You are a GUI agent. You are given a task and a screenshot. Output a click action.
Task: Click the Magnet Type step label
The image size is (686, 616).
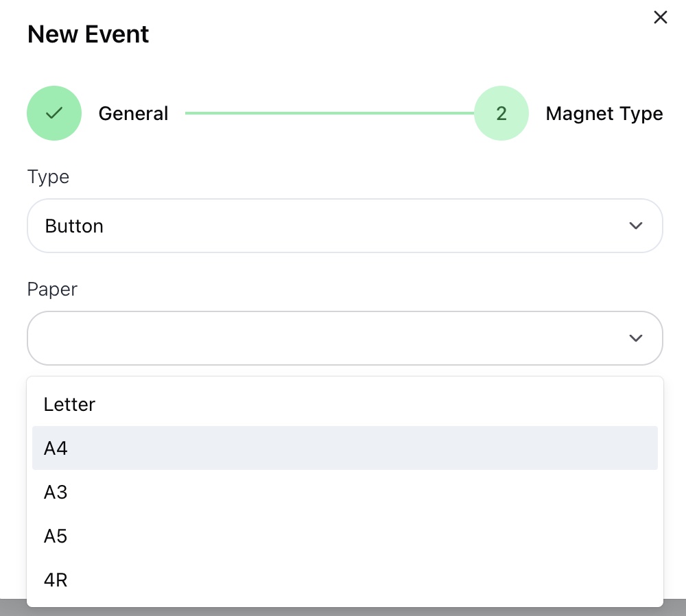tap(604, 114)
